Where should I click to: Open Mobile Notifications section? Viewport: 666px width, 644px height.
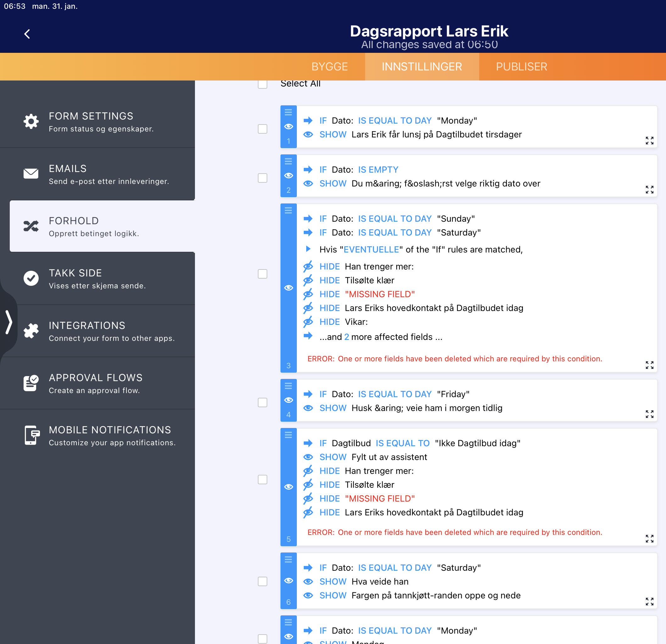pos(31,435)
